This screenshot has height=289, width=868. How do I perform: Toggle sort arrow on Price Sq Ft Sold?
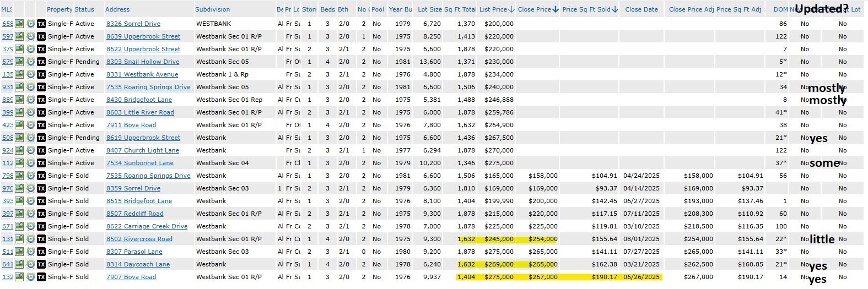tap(615, 9)
